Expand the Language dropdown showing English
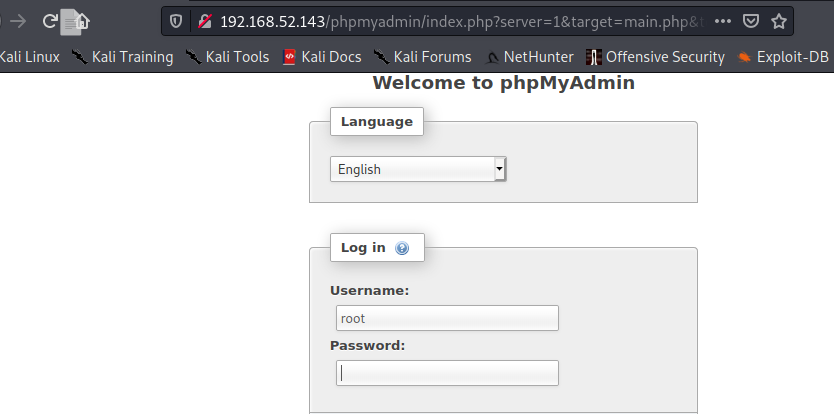This screenshot has width=834, height=414. [x=418, y=169]
